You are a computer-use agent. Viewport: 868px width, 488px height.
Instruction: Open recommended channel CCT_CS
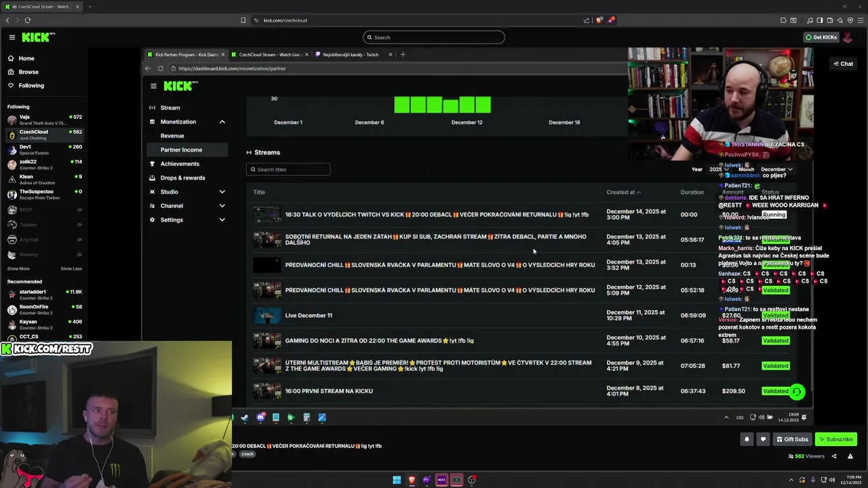click(x=44, y=337)
